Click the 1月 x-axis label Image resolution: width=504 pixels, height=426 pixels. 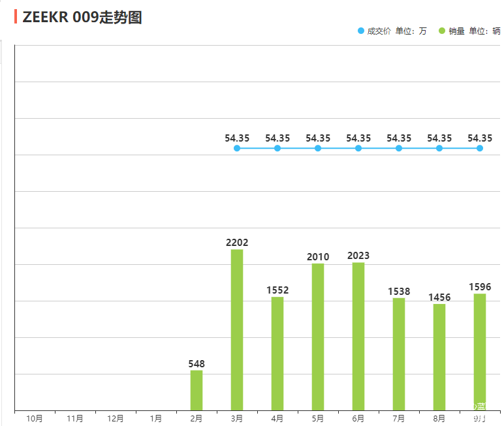coord(156,419)
